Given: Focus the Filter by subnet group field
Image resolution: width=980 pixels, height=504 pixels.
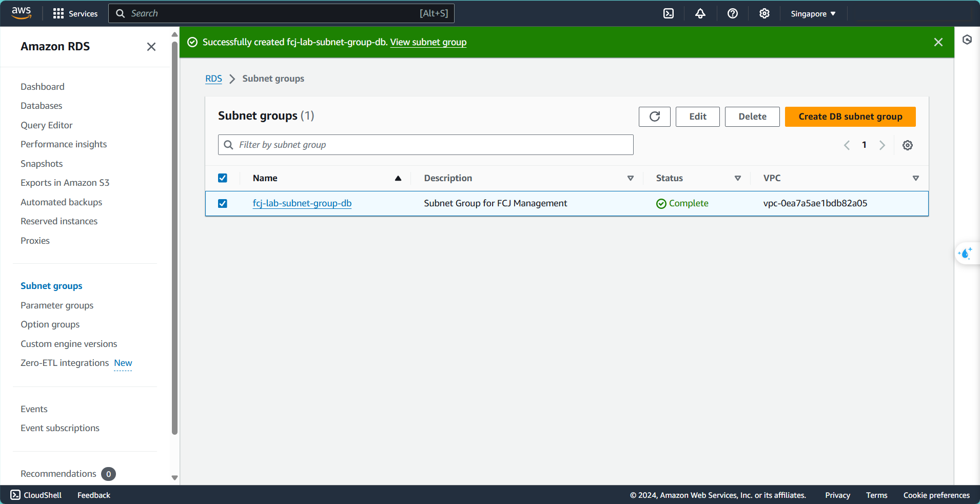Looking at the screenshot, I should point(426,145).
